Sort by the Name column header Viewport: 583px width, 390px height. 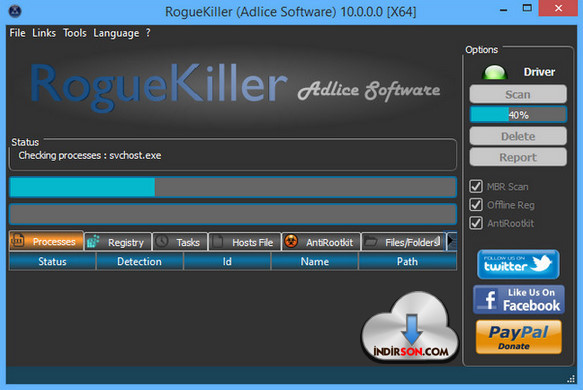point(315,261)
